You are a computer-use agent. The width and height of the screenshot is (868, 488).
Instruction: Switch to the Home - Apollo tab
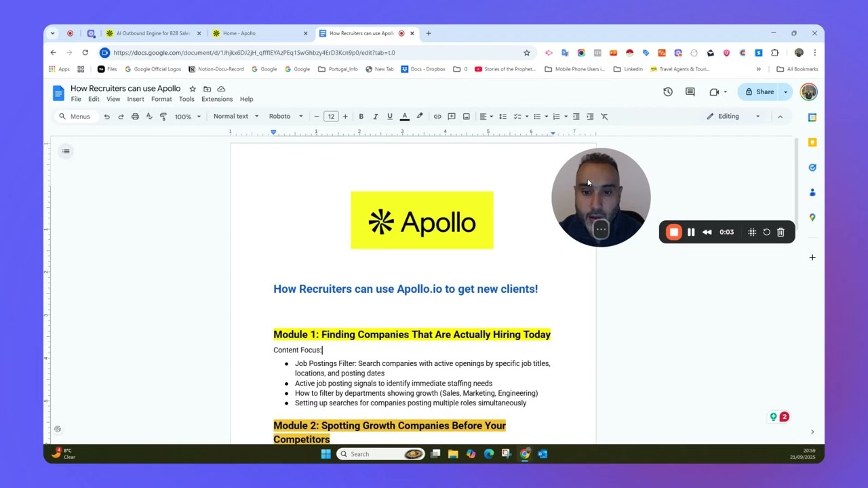pyautogui.click(x=260, y=33)
